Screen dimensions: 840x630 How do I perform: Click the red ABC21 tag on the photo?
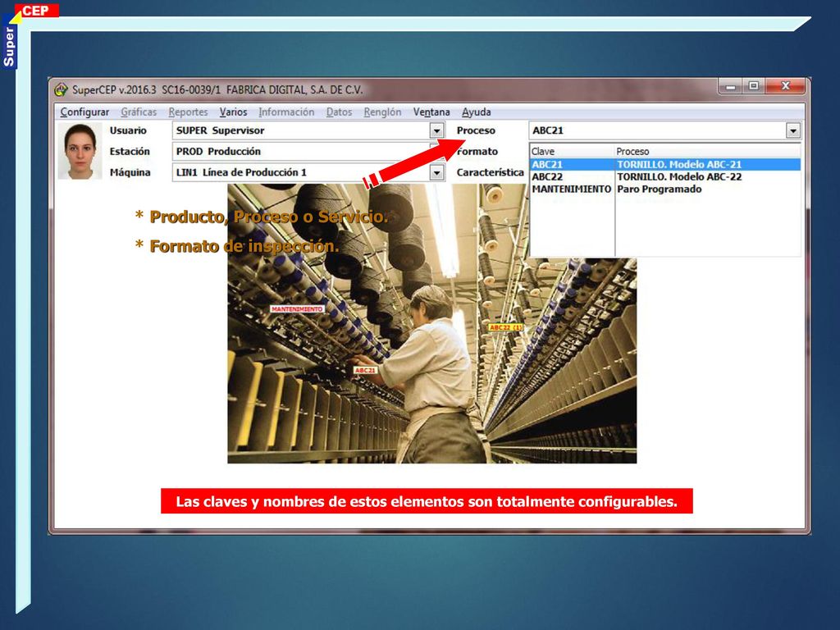365,370
